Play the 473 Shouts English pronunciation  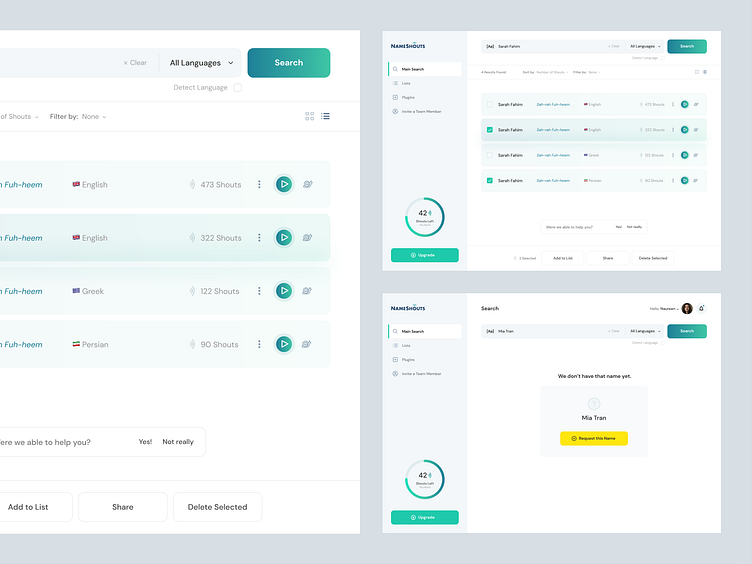[284, 184]
